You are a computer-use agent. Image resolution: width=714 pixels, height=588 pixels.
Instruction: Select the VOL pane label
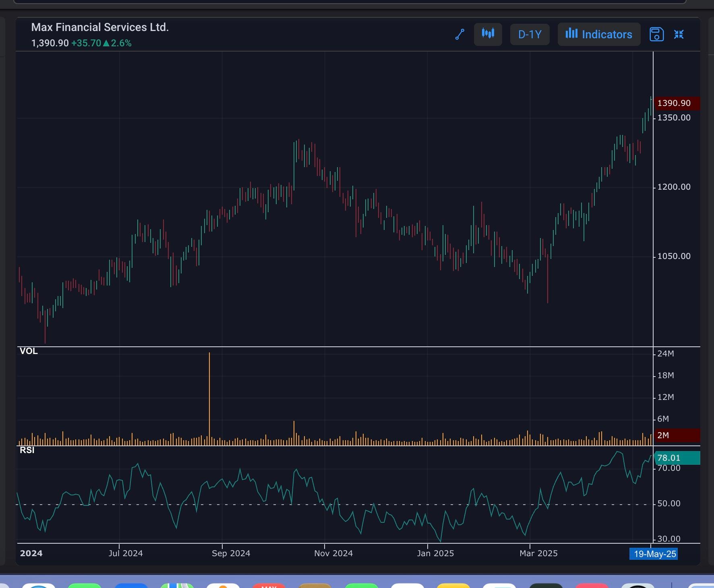pyautogui.click(x=29, y=351)
